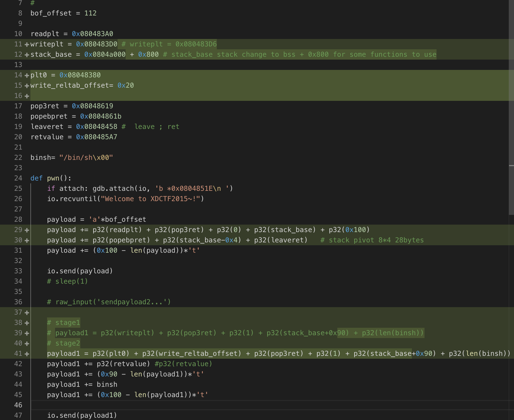Image resolution: width=514 pixels, height=420 pixels.
Task: Click the pwn function name
Action: click(x=53, y=178)
